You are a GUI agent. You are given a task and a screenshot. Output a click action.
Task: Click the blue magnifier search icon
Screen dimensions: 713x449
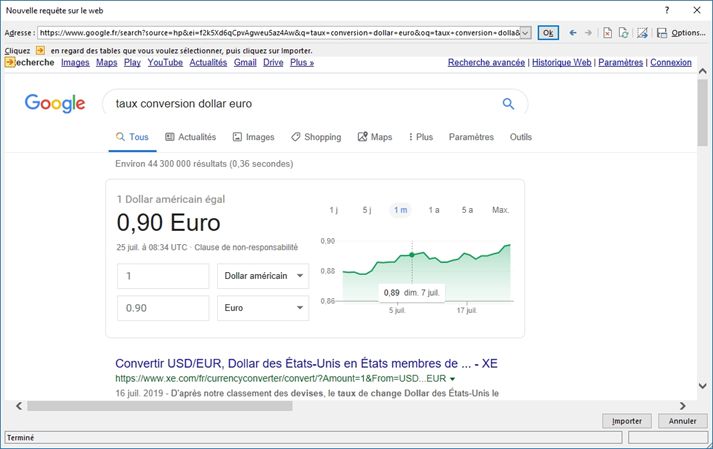pyautogui.click(x=508, y=104)
